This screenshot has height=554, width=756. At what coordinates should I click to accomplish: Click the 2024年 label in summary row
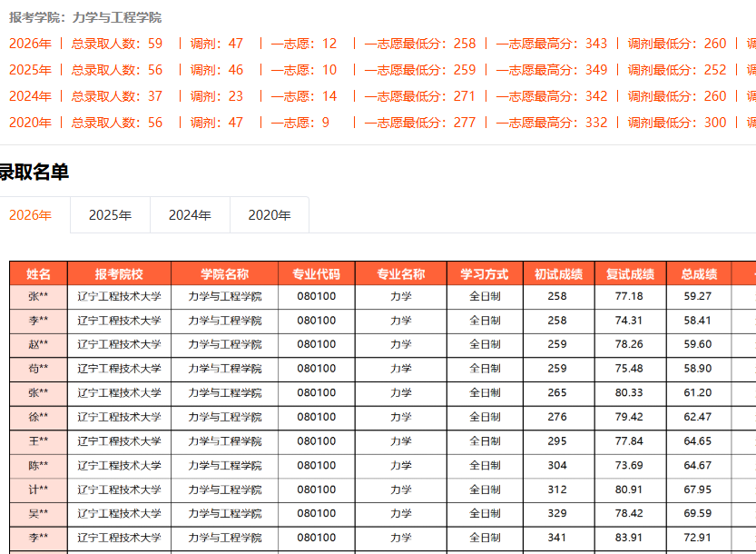coord(30,96)
